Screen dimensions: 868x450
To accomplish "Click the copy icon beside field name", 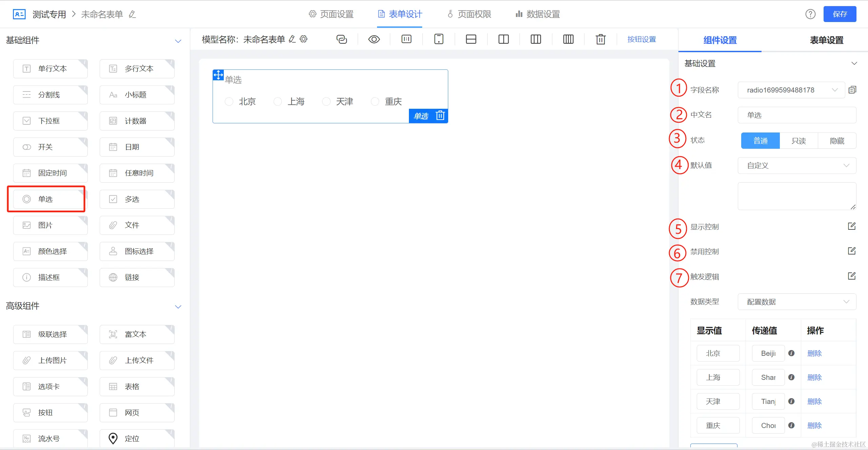I will tap(852, 90).
